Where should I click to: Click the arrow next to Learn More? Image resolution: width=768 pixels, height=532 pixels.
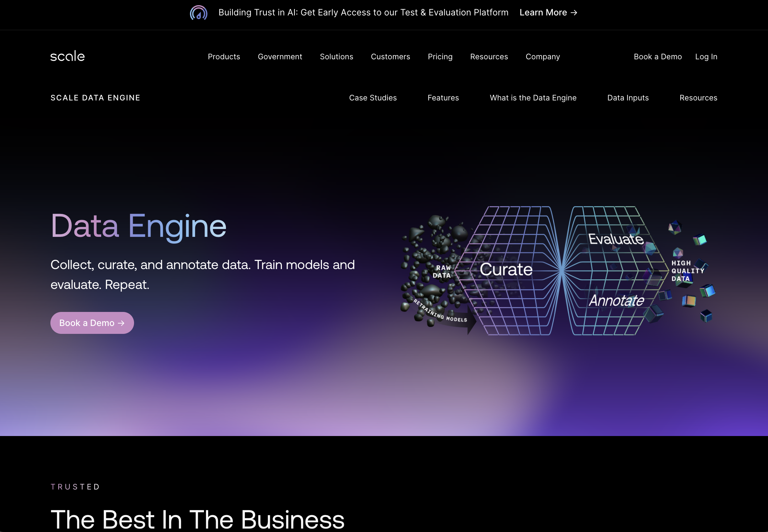pyautogui.click(x=574, y=12)
